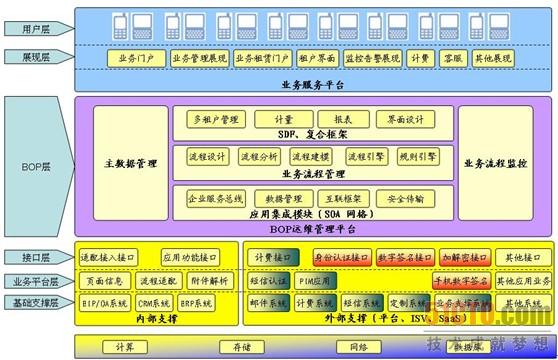The height and width of the screenshot is (360, 558).
Task: Select the 监控告警展现 box
Action: 373,58
